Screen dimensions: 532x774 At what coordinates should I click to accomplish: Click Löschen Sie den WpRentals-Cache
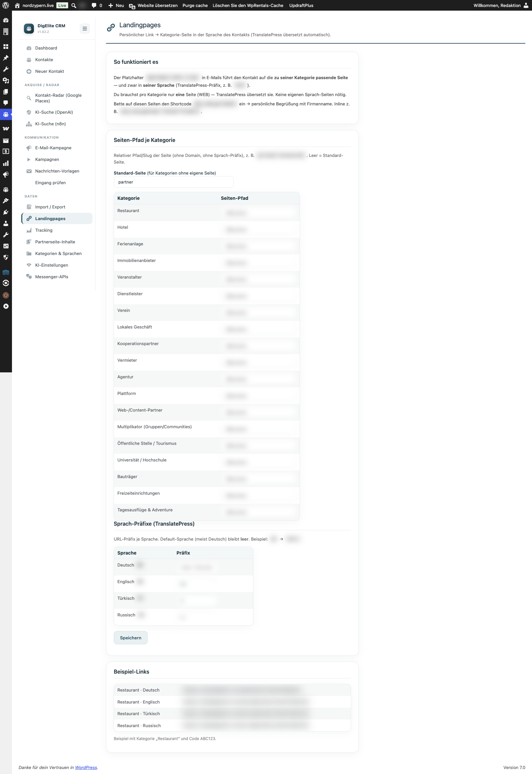(x=248, y=5)
